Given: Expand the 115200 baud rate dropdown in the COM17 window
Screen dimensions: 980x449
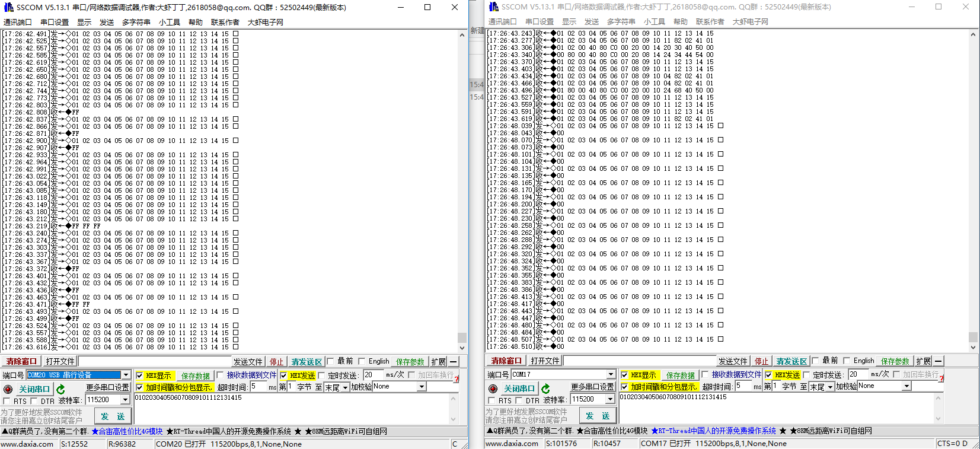Looking at the screenshot, I should pyautogui.click(x=610, y=400).
